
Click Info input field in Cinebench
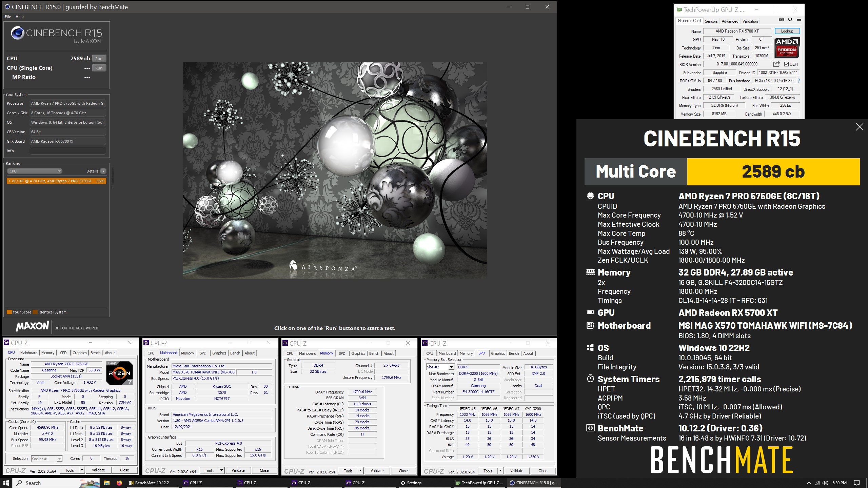[x=67, y=151]
